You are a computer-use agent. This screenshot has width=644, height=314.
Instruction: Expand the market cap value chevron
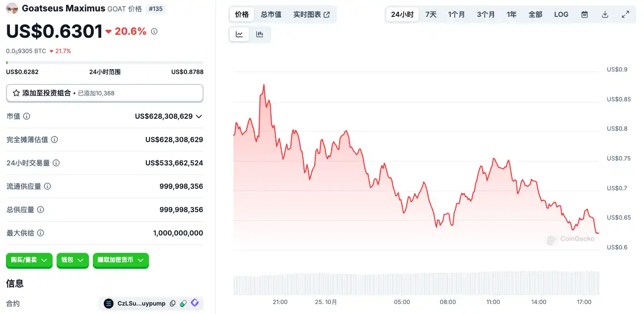pyautogui.click(x=199, y=116)
